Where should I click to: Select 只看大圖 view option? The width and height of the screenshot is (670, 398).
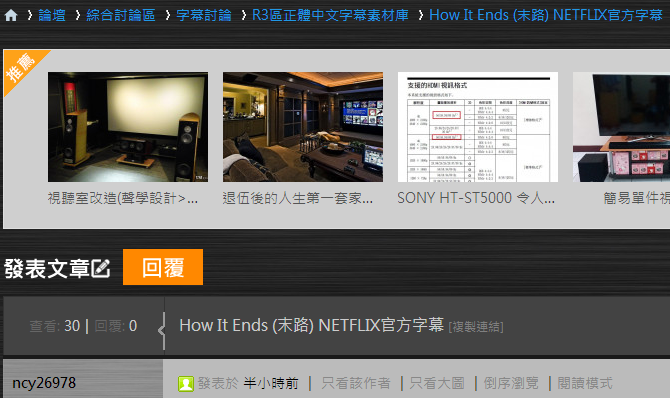coord(437,383)
